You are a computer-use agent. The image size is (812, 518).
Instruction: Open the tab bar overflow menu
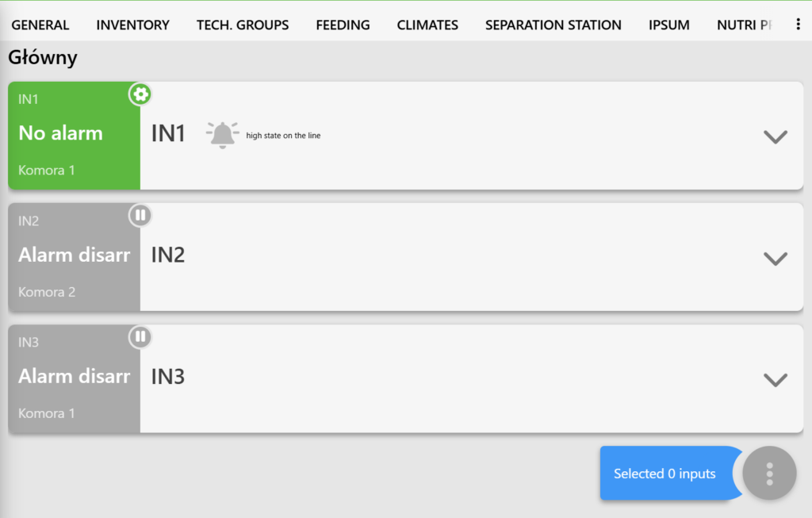pyautogui.click(x=798, y=24)
